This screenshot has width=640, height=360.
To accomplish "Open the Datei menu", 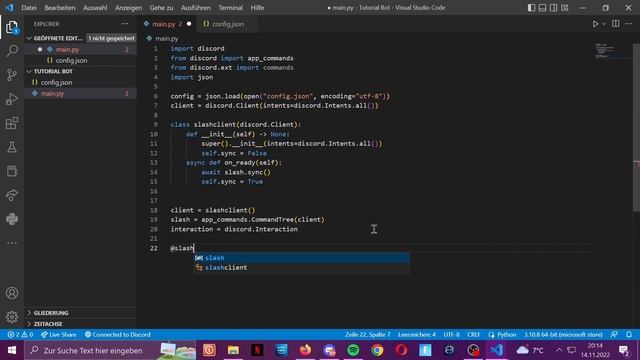I will point(29,8).
